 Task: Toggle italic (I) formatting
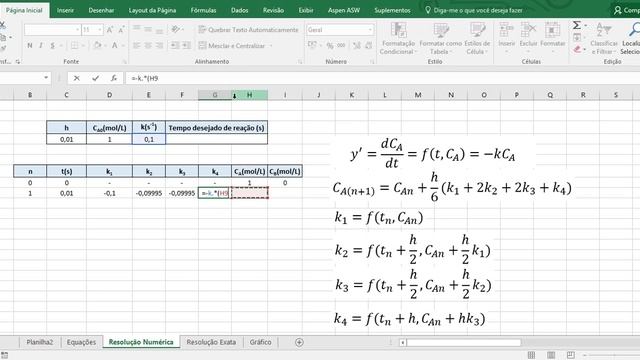coord(41,45)
